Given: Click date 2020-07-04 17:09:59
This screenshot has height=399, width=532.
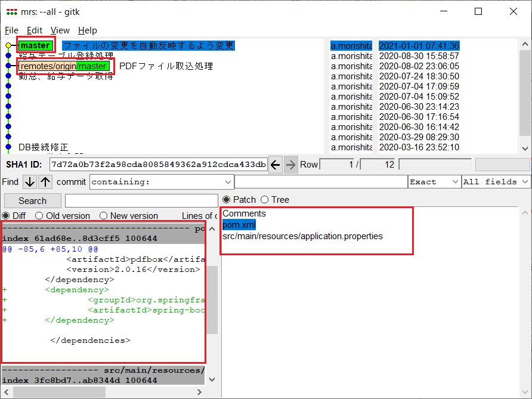Looking at the screenshot, I should point(419,86).
